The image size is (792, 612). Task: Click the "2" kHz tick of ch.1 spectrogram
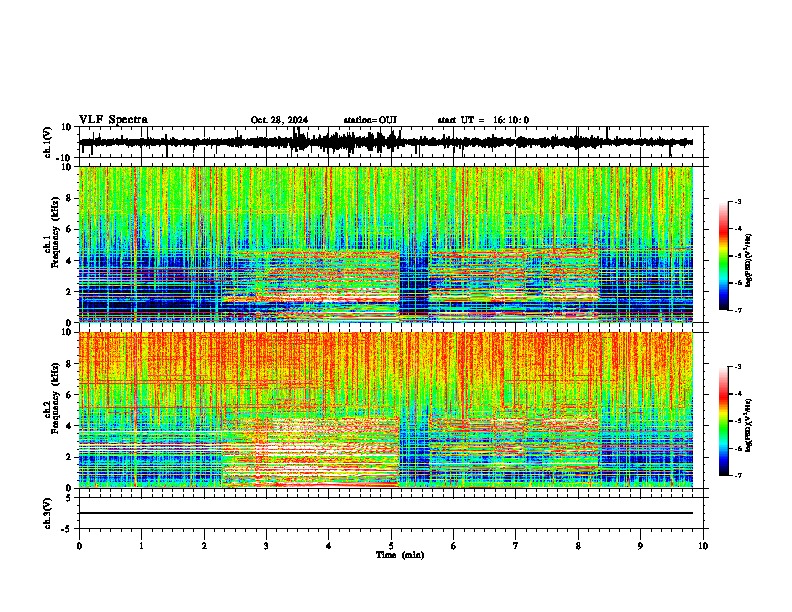pyautogui.click(x=69, y=291)
